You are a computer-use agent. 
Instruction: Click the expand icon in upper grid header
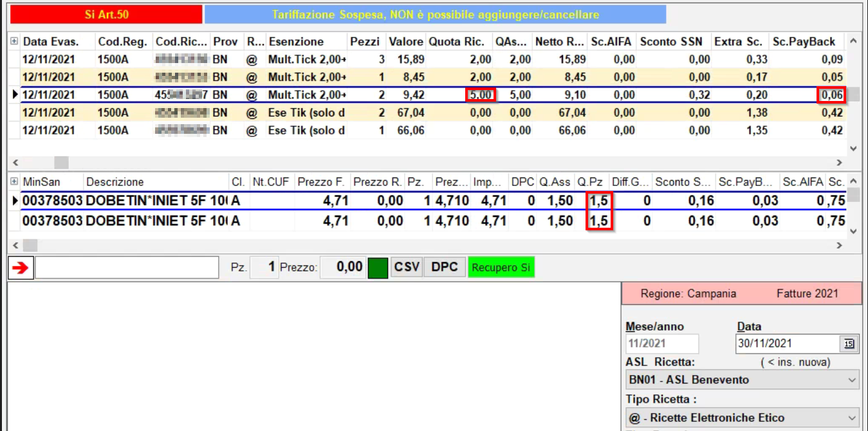[x=14, y=42]
